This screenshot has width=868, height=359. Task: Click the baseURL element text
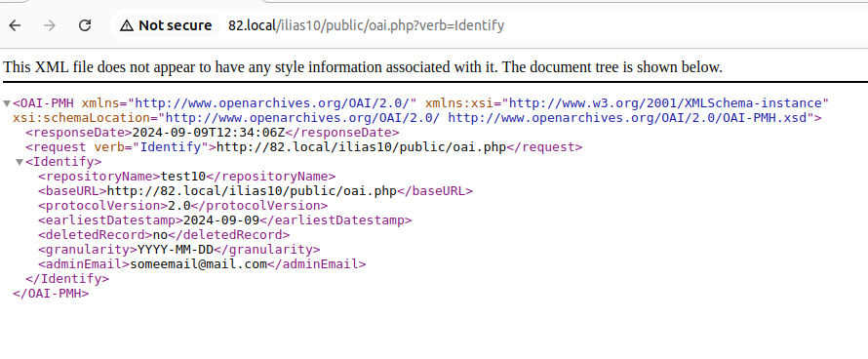point(256,191)
